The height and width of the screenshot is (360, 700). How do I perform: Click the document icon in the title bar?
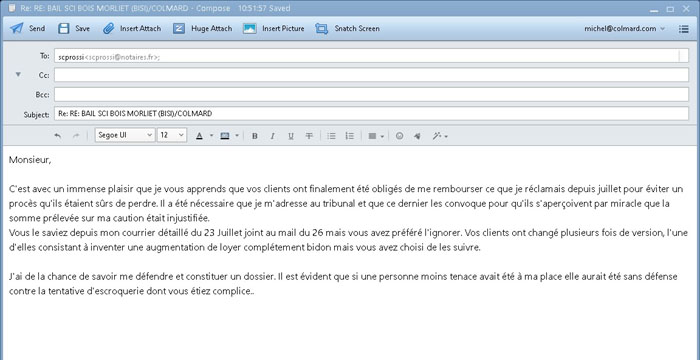tap(12, 8)
